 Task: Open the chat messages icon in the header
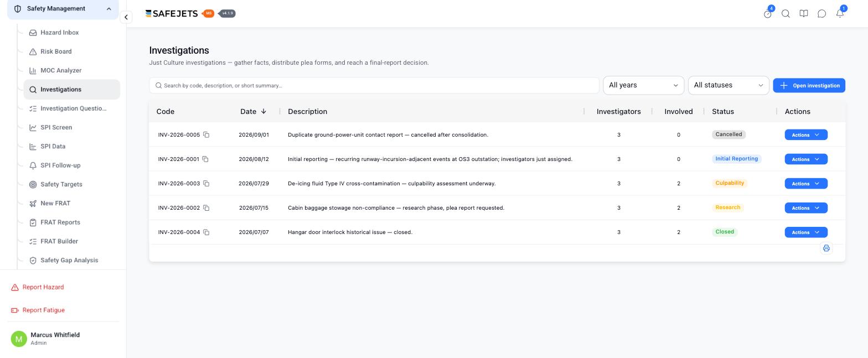tap(821, 14)
